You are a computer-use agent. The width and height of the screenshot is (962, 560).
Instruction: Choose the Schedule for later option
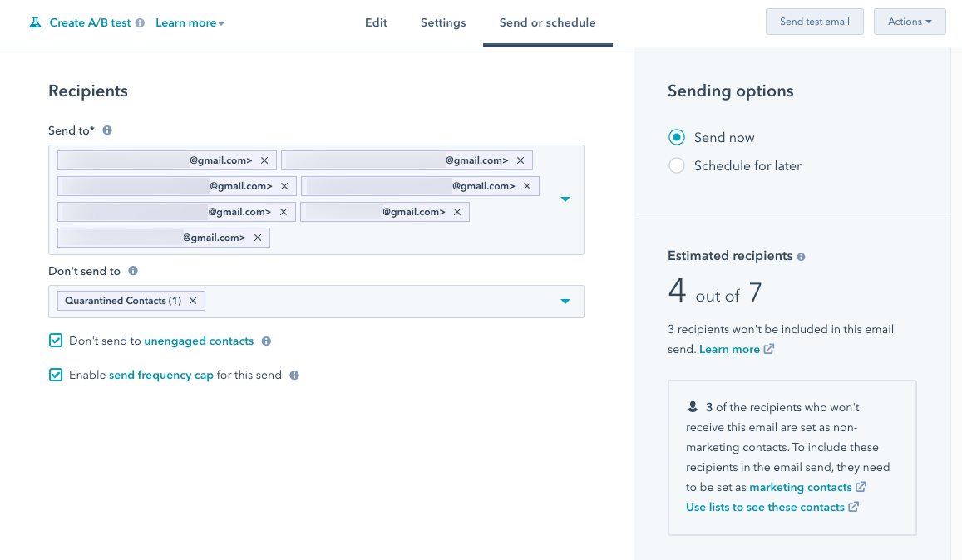pyautogui.click(x=677, y=165)
